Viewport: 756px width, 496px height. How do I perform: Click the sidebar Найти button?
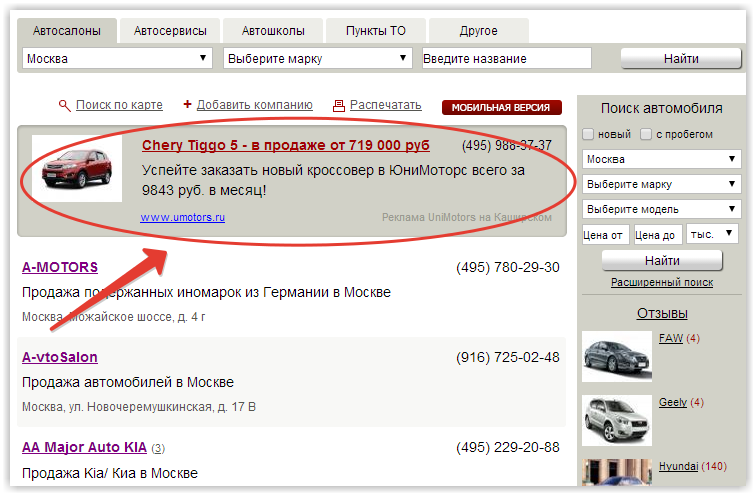coord(662,261)
